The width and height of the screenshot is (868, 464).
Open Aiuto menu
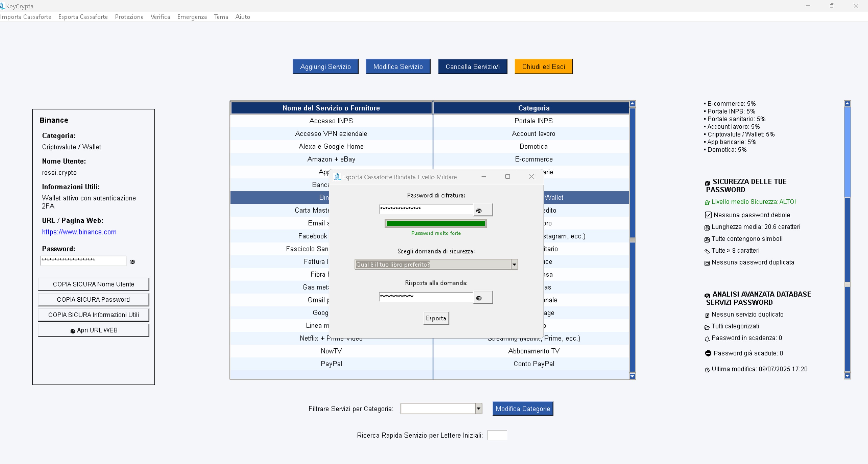(243, 17)
